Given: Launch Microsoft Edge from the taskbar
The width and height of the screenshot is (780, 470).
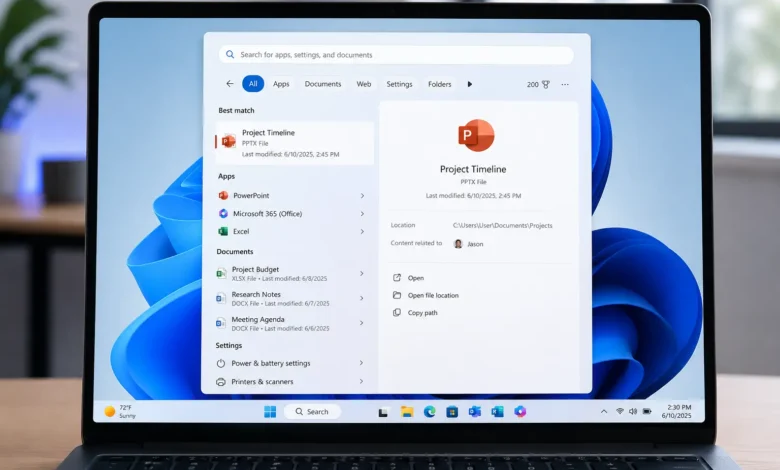Looking at the screenshot, I should point(429,412).
